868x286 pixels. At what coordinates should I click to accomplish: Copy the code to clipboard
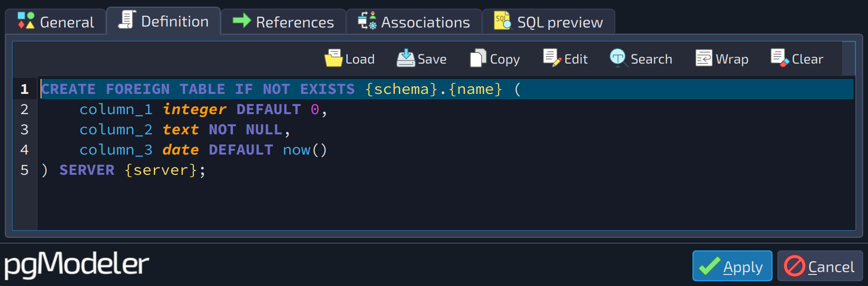point(495,59)
